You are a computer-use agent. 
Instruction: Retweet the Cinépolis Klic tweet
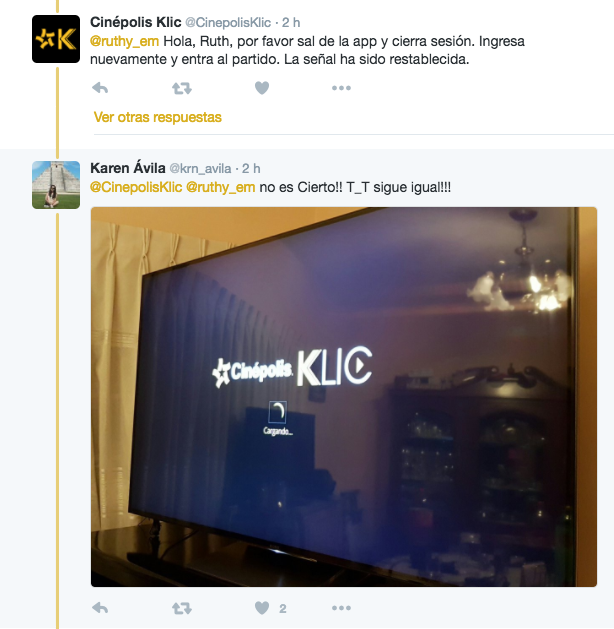pos(182,88)
